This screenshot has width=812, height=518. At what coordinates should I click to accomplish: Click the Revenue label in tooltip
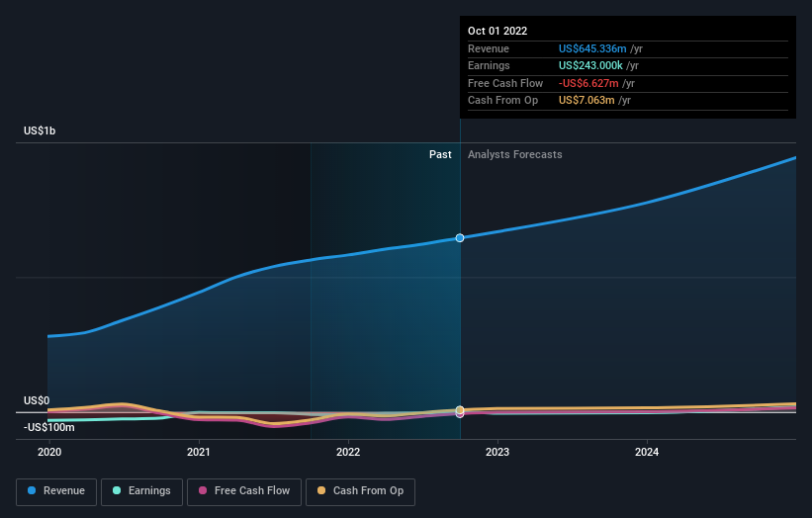(x=489, y=48)
